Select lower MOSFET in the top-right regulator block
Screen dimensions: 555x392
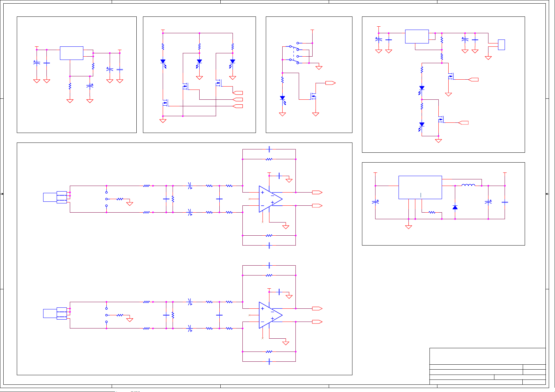click(441, 119)
